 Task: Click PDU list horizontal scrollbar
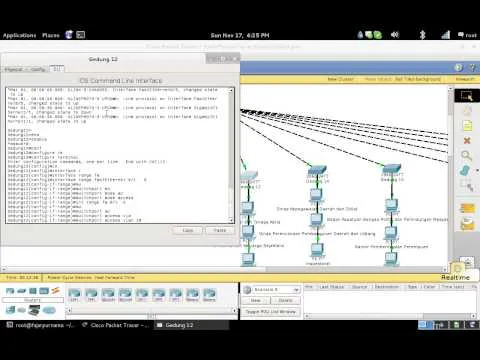coord(389,316)
